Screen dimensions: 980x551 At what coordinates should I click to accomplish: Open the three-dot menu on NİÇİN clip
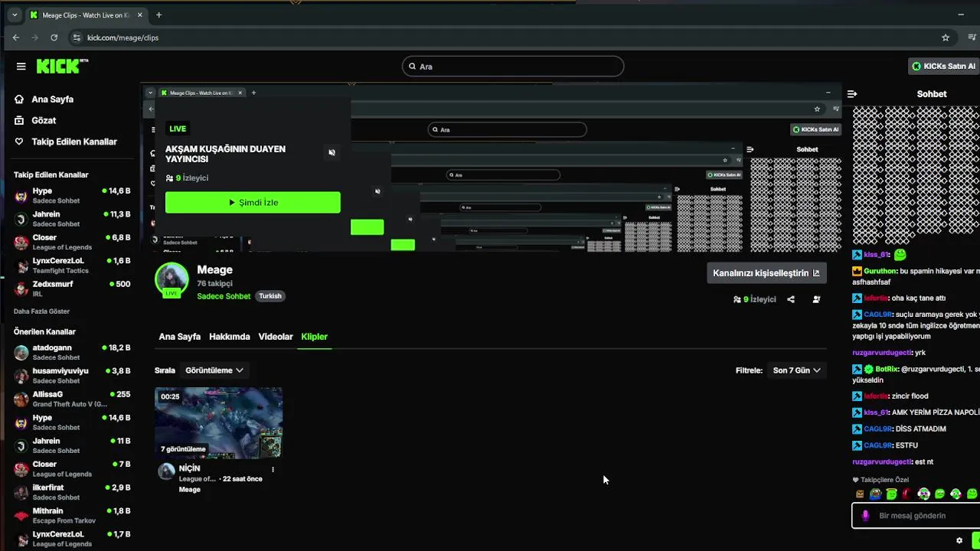click(273, 470)
